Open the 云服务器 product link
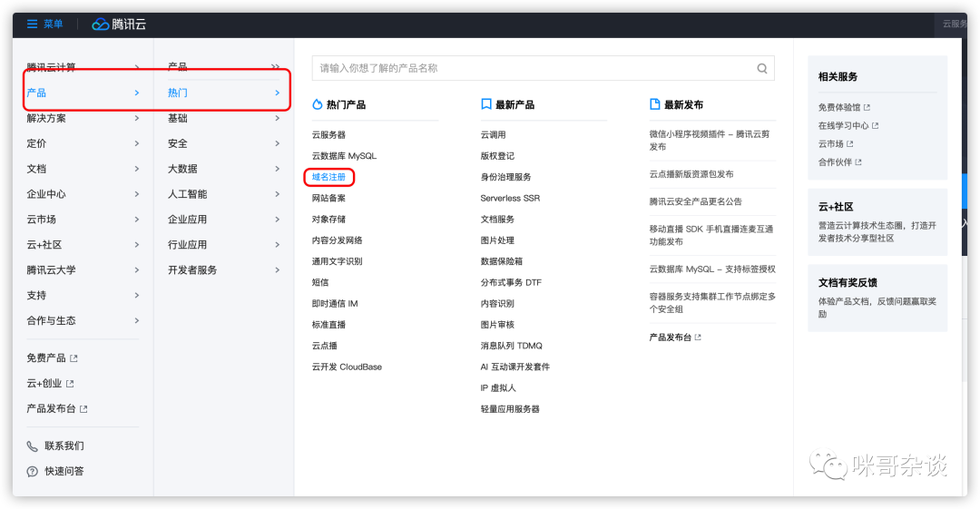Image resolution: width=980 pixels, height=509 pixels. (328, 135)
